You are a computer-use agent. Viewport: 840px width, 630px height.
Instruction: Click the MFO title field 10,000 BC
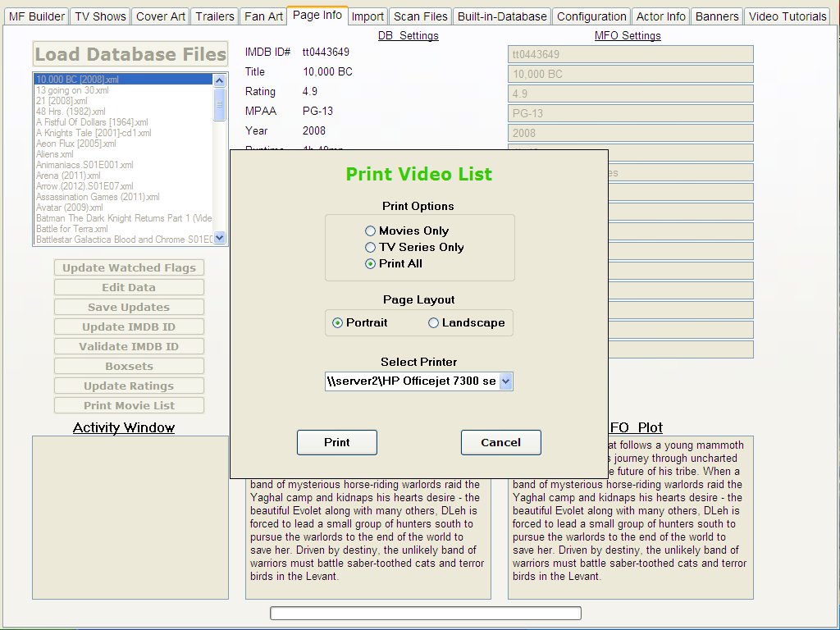pos(630,74)
